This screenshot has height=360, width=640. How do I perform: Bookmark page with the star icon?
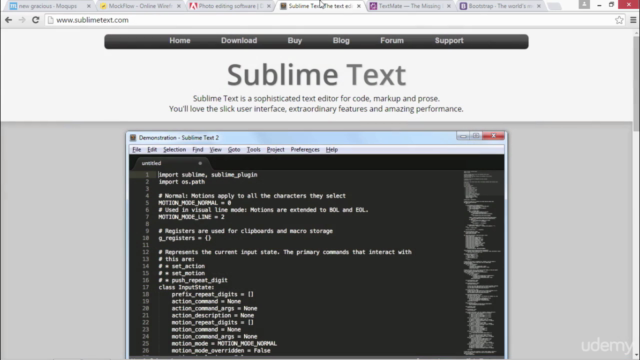click(x=619, y=20)
